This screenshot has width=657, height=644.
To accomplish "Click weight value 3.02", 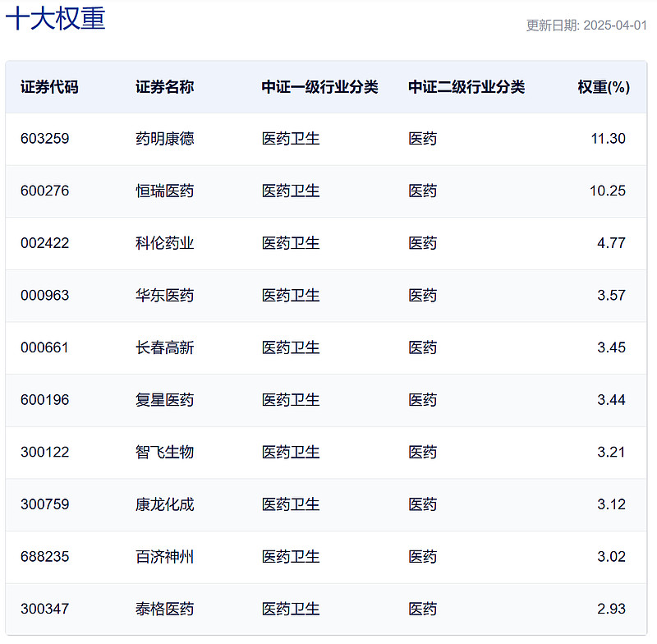I will click(611, 557).
